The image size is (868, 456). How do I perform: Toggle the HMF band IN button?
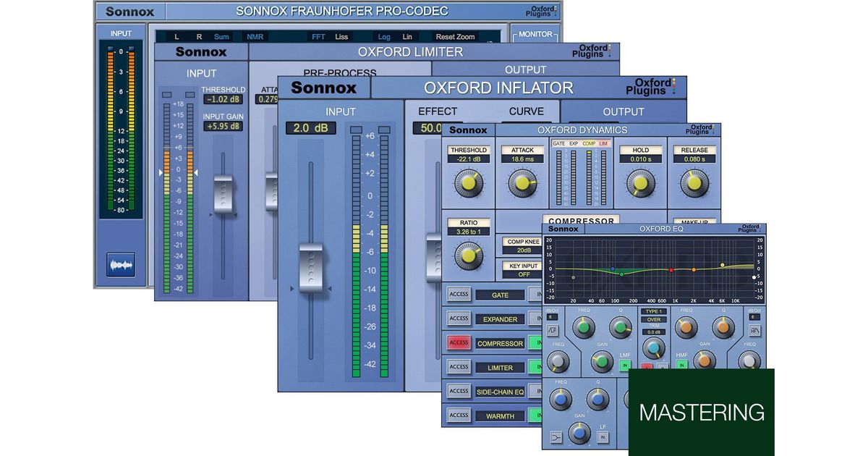(x=681, y=366)
